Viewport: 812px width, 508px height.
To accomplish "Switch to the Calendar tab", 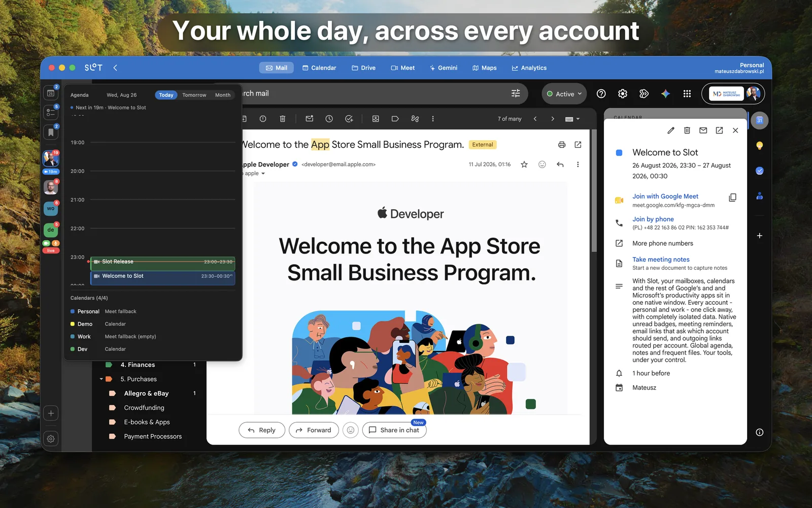I will (319, 68).
